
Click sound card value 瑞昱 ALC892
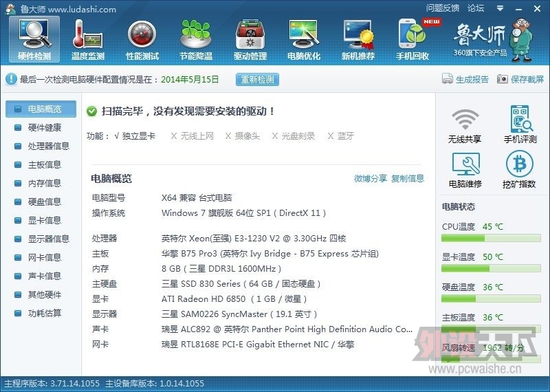tap(287, 329)
